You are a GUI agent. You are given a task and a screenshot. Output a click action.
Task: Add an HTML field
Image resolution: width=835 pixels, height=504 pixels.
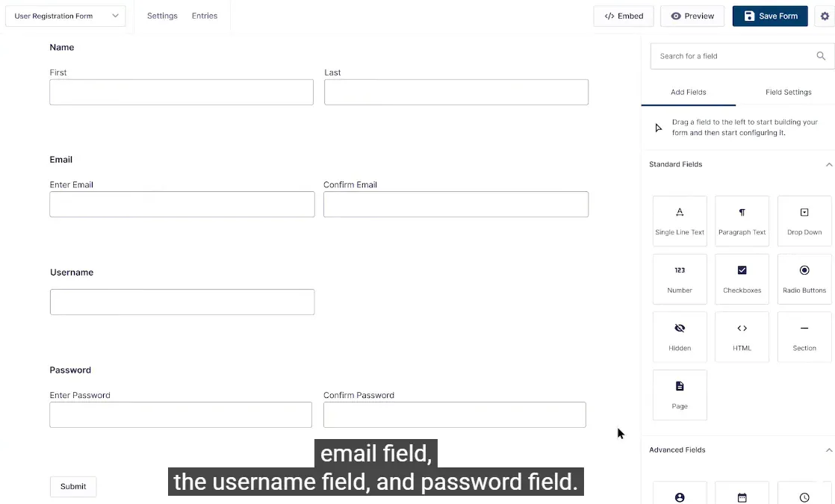pos(742,337)
